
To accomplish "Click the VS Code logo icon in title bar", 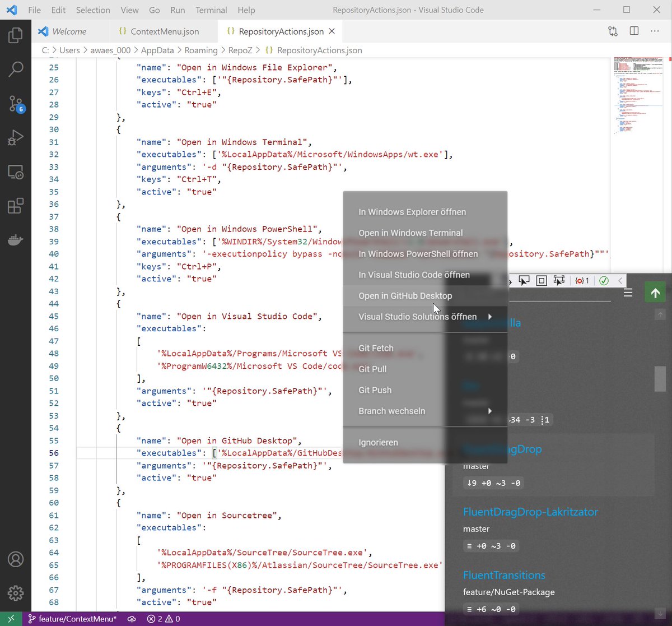I will [12, 10].
